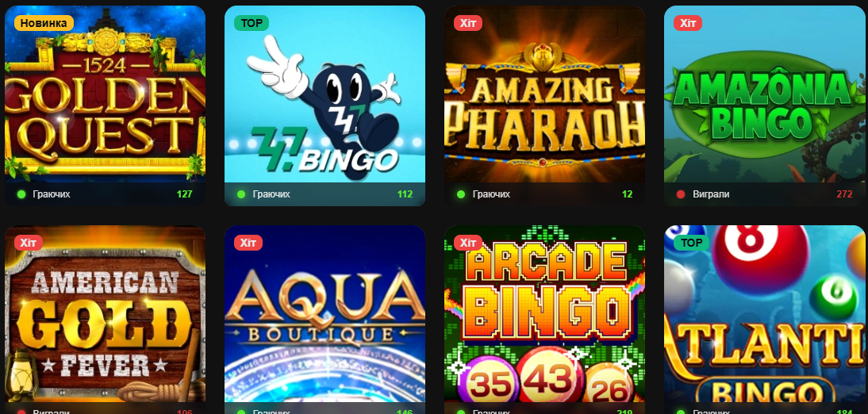The height and width of the screenshot is (414, 868).
Task: Click the Граючих label under 77 Bingo
Action: tap(271, 194)
